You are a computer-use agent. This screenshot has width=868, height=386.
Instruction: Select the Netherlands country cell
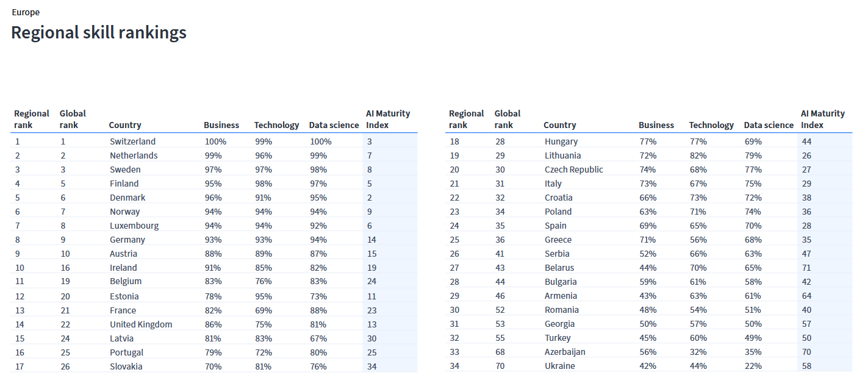point(134,155)
